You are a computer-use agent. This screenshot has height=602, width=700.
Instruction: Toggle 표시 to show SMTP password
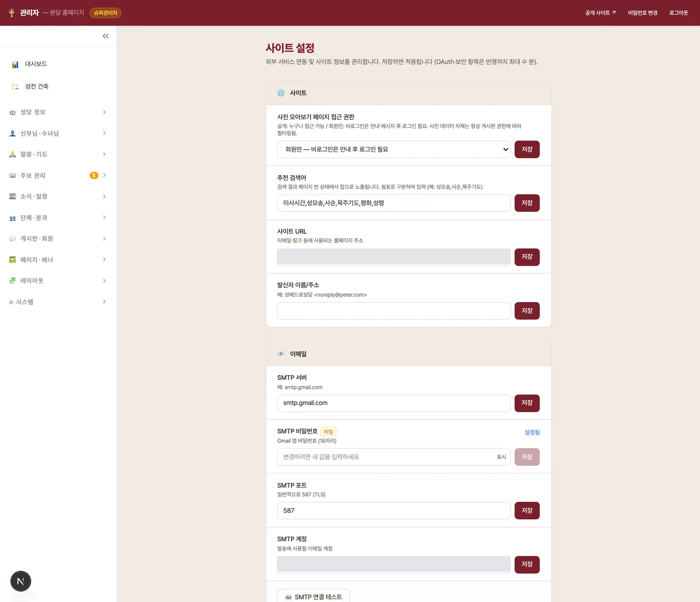pyautogui.click(x=501, y=457)
